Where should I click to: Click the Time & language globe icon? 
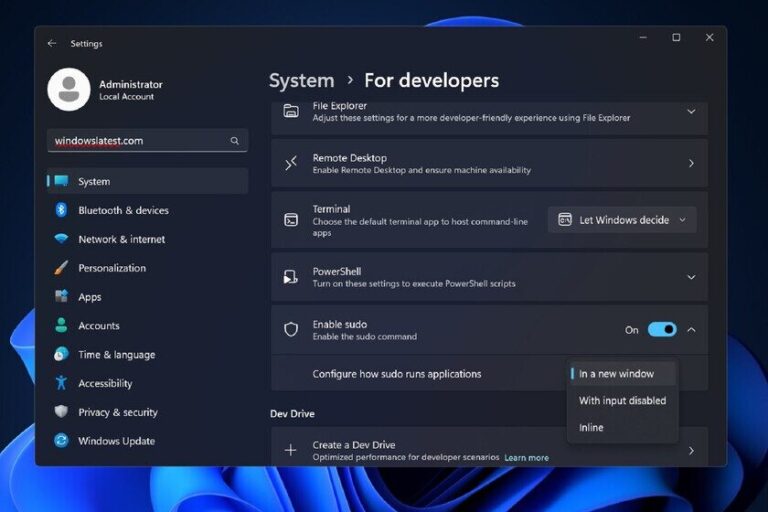pos(61,354)
